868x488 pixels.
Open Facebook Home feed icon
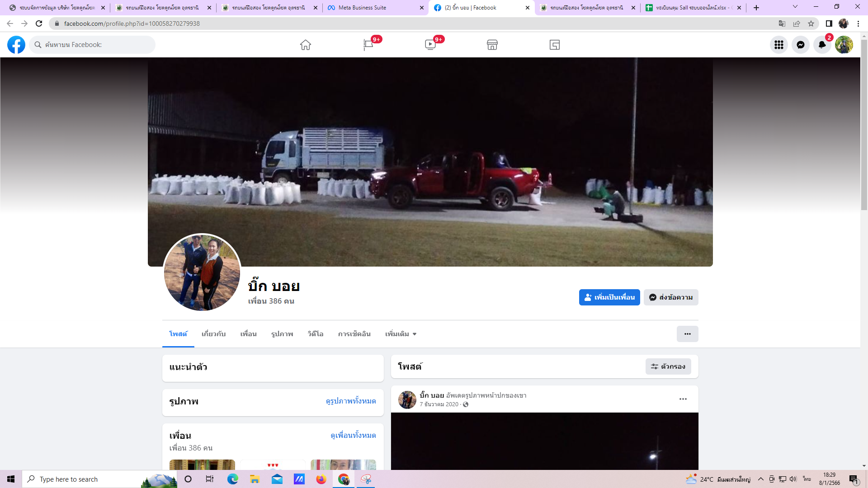pyautogui.click(x=306, y=45)
